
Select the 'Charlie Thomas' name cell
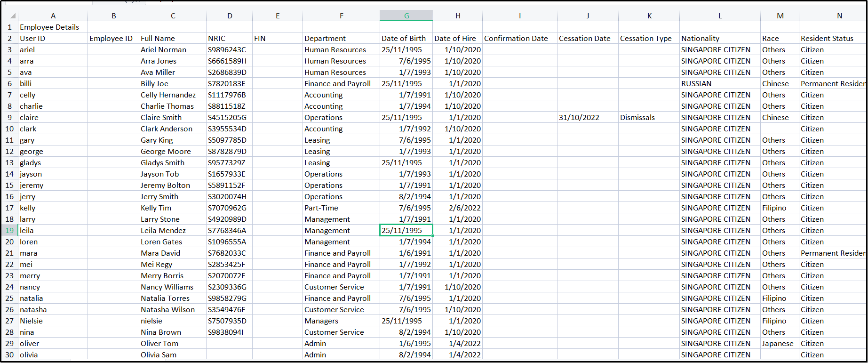(173, 106)
